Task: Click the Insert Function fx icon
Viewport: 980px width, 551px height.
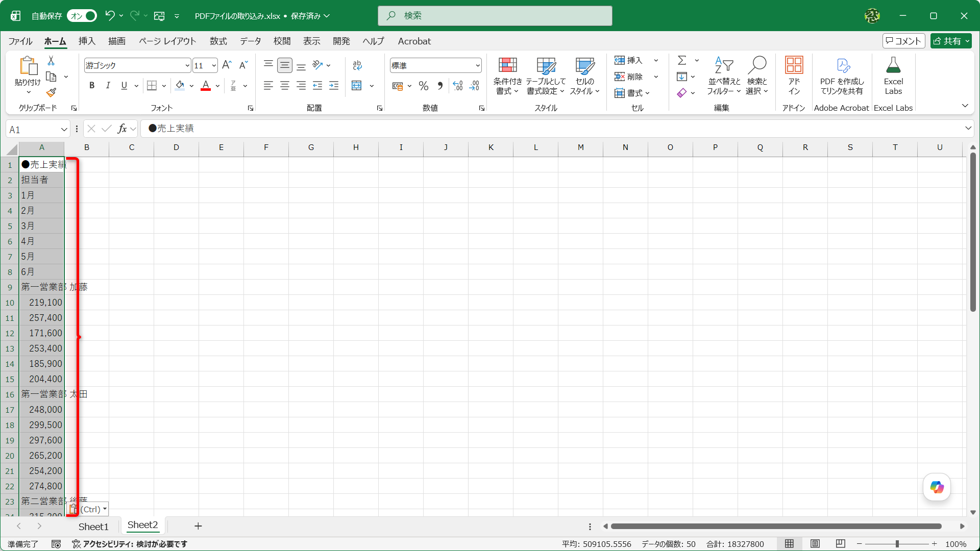Action: [122, 129]
